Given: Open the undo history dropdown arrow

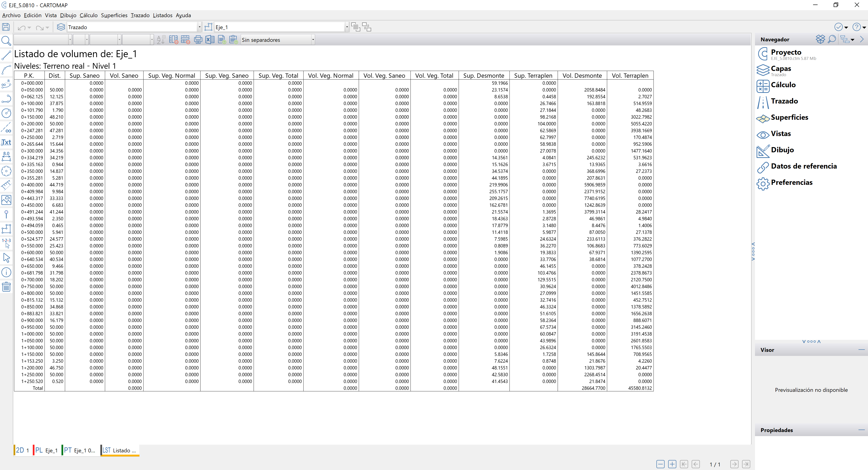Looking at the screenshot, I should click(x=29, y=28).
